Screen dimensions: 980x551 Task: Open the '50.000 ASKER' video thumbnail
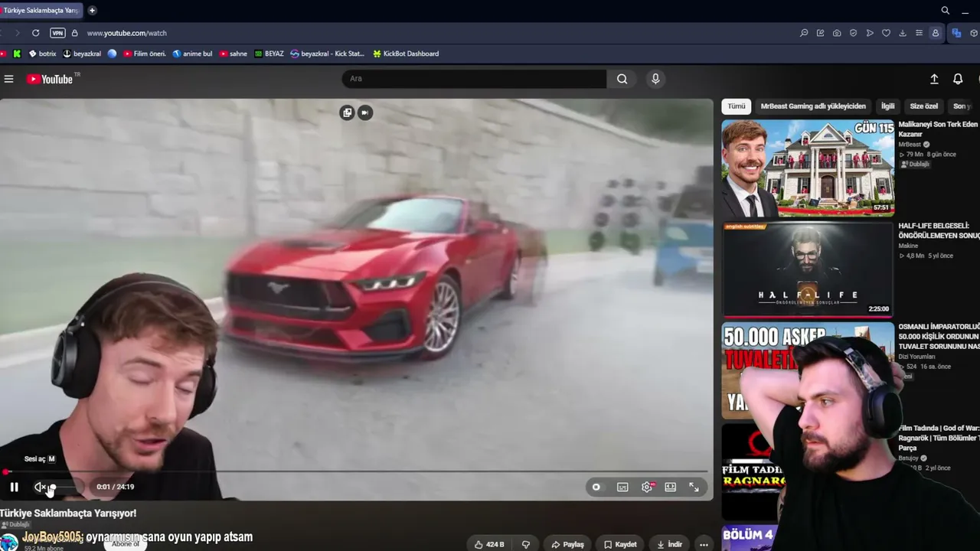tap(808, 370)
